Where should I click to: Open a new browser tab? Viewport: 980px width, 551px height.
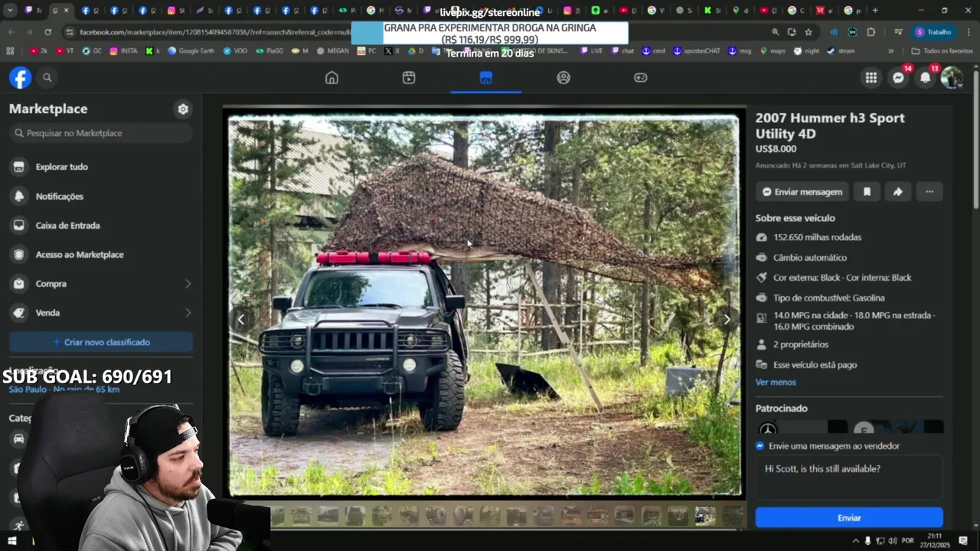click(875, 11)
